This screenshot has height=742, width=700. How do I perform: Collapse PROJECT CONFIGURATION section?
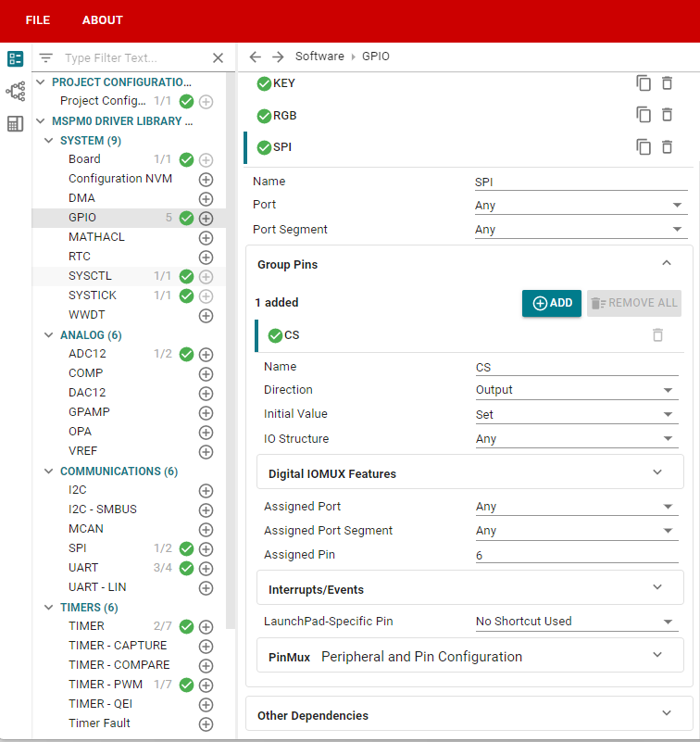click(x=41, y=82)
